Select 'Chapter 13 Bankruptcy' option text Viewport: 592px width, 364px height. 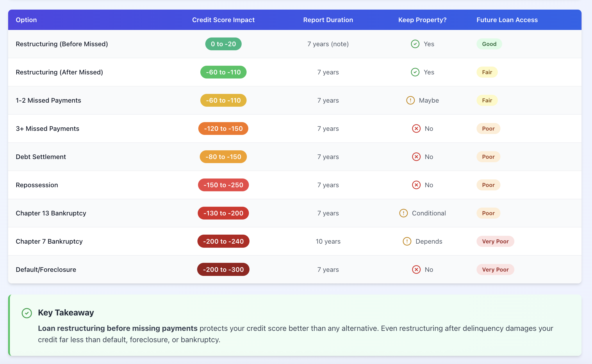(x=51, y=213)
